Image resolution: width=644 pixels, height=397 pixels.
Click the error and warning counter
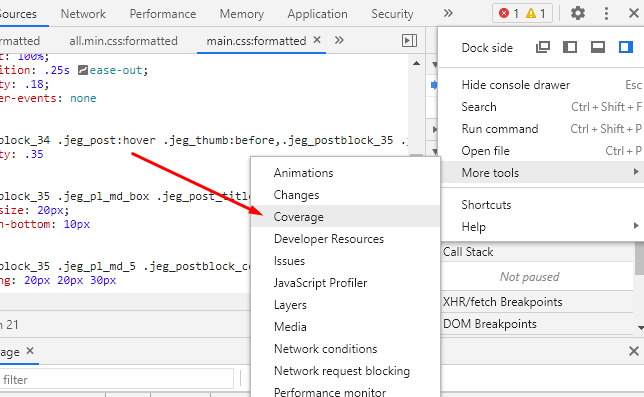522,14
